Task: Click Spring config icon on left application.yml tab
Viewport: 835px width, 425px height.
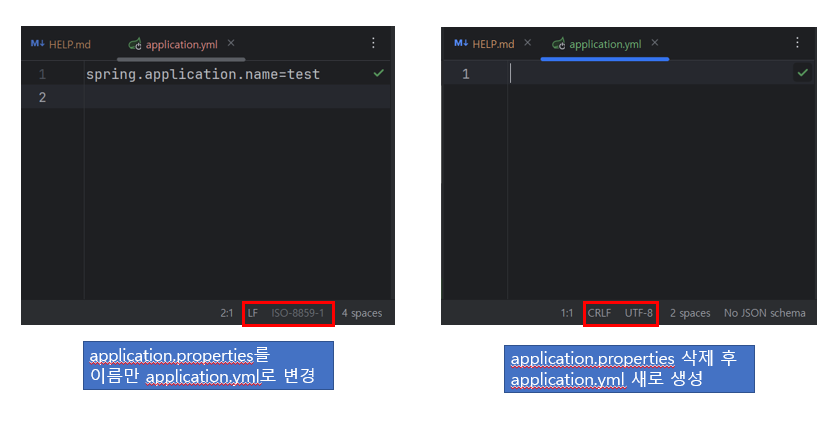Action: [x=135, y=44]
